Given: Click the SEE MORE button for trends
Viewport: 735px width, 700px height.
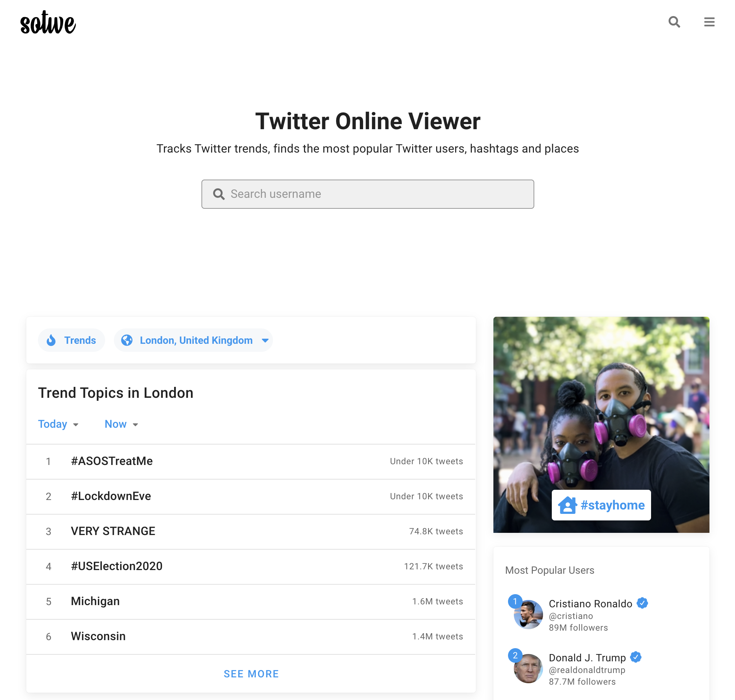Looking at the screenshot, I should [x=251, y=673].
